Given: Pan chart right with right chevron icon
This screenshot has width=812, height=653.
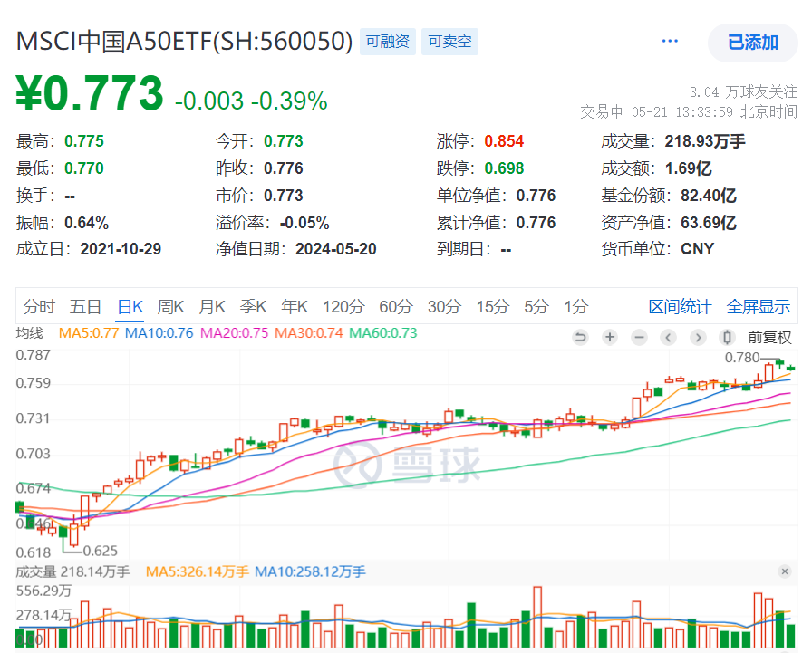Looking at the screenshot, I should (698, 337).
